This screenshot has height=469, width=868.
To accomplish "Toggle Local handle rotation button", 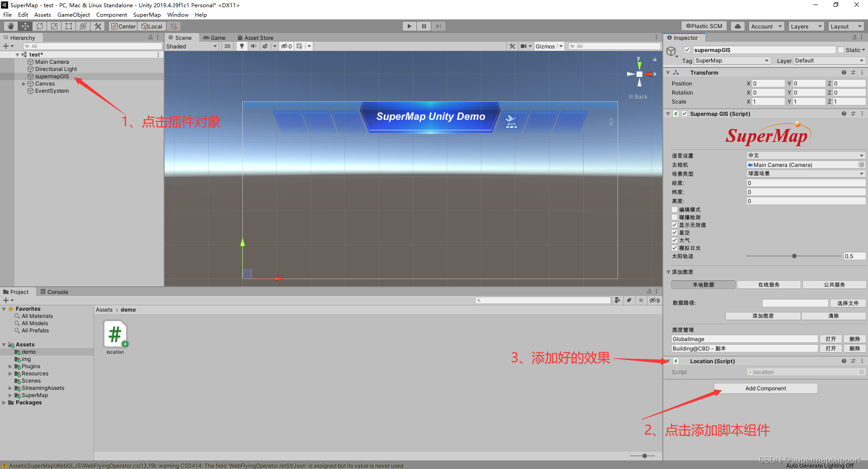I will (152, 26).
